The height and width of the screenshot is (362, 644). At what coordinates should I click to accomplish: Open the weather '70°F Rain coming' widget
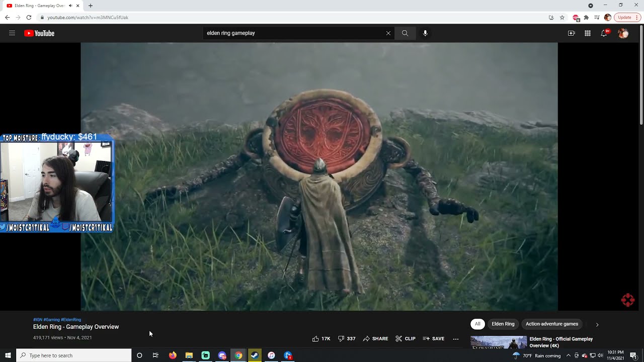(x=537, y=355)
